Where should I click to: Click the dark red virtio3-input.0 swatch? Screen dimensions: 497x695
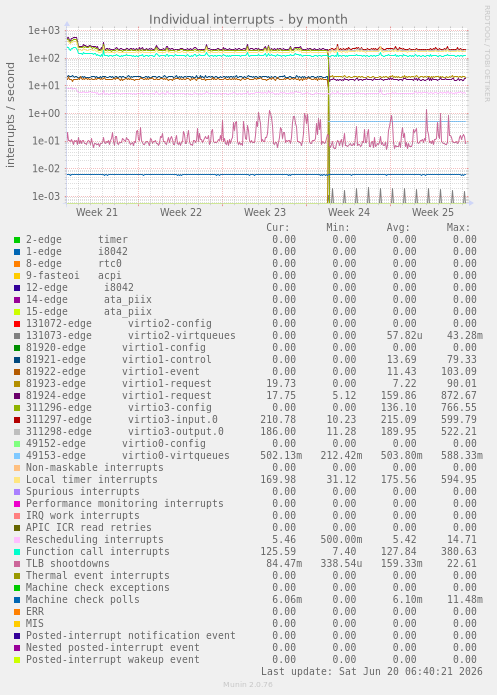[x=17, y=420]
